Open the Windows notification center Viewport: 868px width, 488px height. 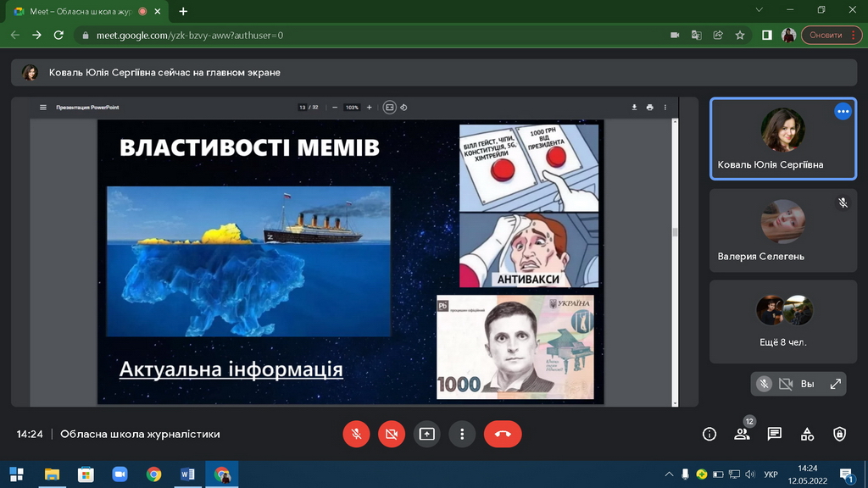click(x=847, y=474)
